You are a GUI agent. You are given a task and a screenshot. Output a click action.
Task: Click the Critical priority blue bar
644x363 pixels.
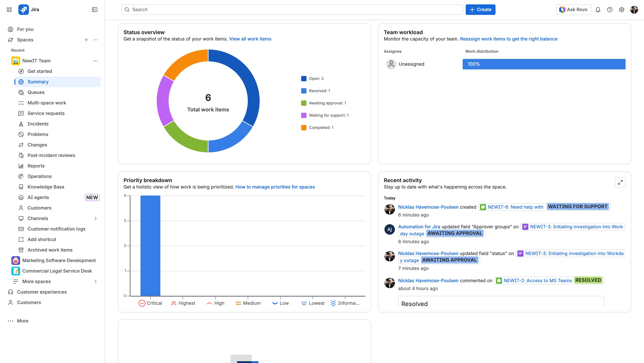[x=150, y=245]
